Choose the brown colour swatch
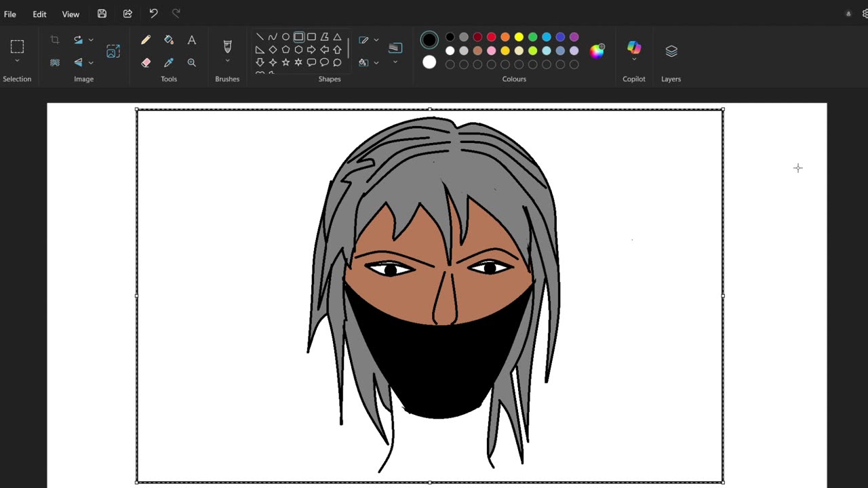The width and height of the screenshot is (868, 488). pos(477,51)
